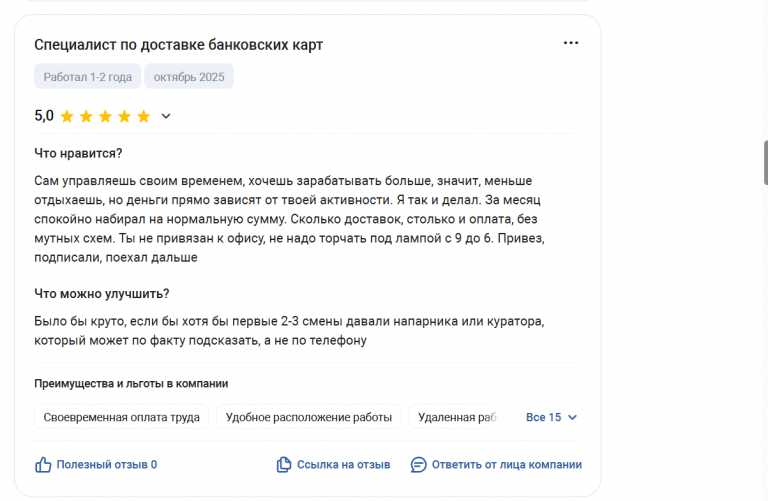768x501 pixels.
Task: Click the 'октябрь 2025' date badge
Action: click(x=188, y=77)
